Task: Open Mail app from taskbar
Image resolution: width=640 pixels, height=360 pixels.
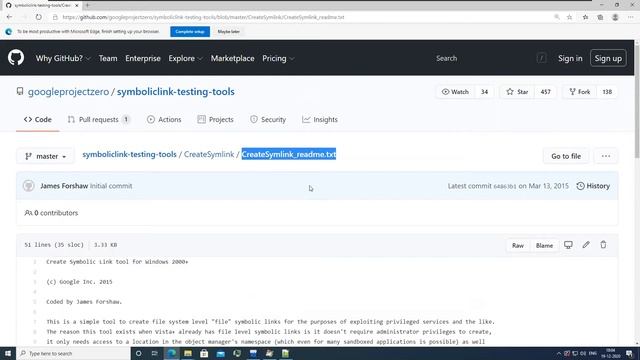Action: click(220, 353)
